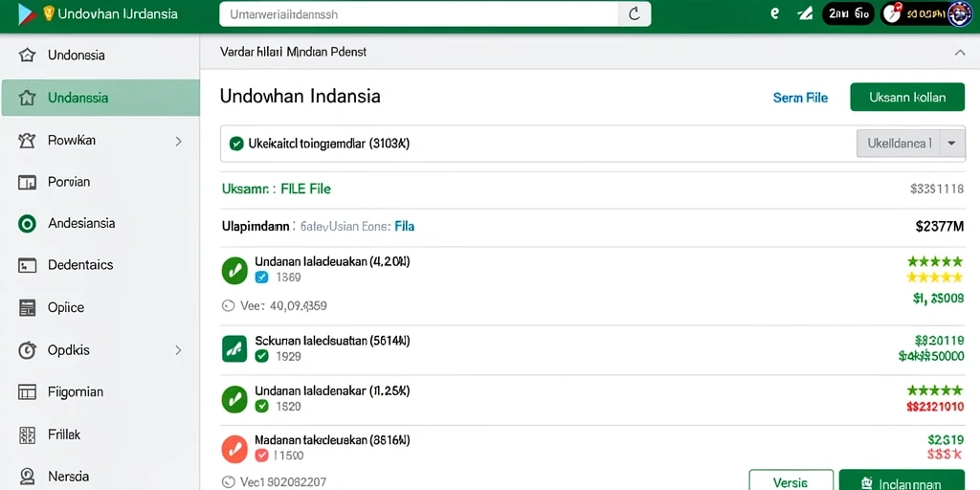980x490 pixels.
Task: Click the person icon beside Nersda
Action: (x=27, y=477)
